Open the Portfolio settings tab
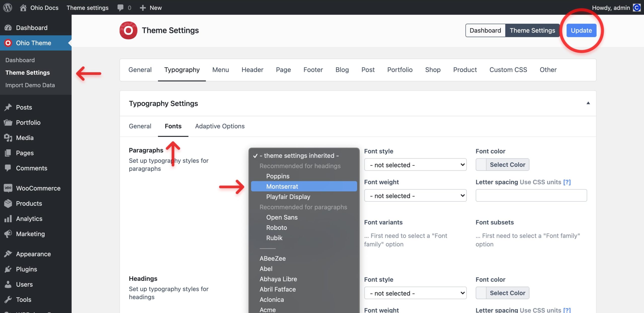 point(400,70)
